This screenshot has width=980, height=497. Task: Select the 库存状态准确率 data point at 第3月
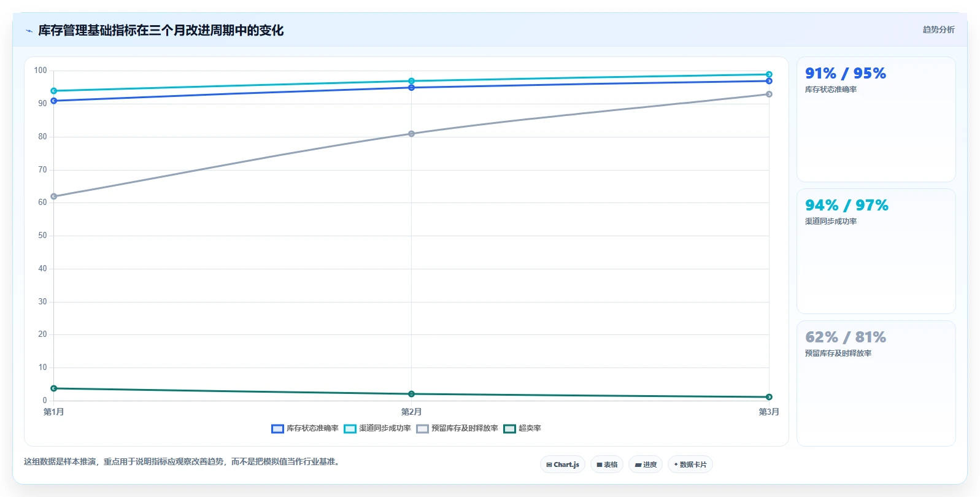point(769,81)
